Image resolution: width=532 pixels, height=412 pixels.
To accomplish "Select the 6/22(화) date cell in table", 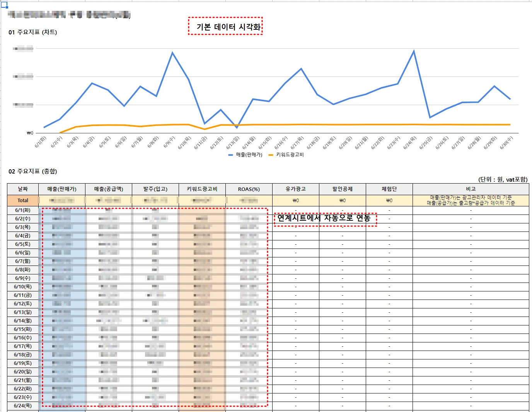I will click(x=23, y=389).
